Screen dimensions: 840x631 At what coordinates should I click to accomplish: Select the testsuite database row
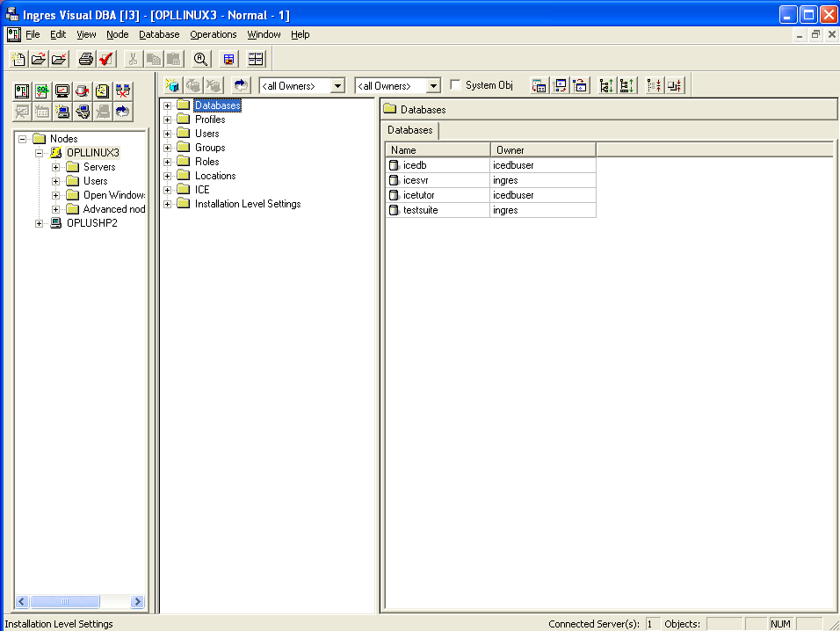point(490,210)
